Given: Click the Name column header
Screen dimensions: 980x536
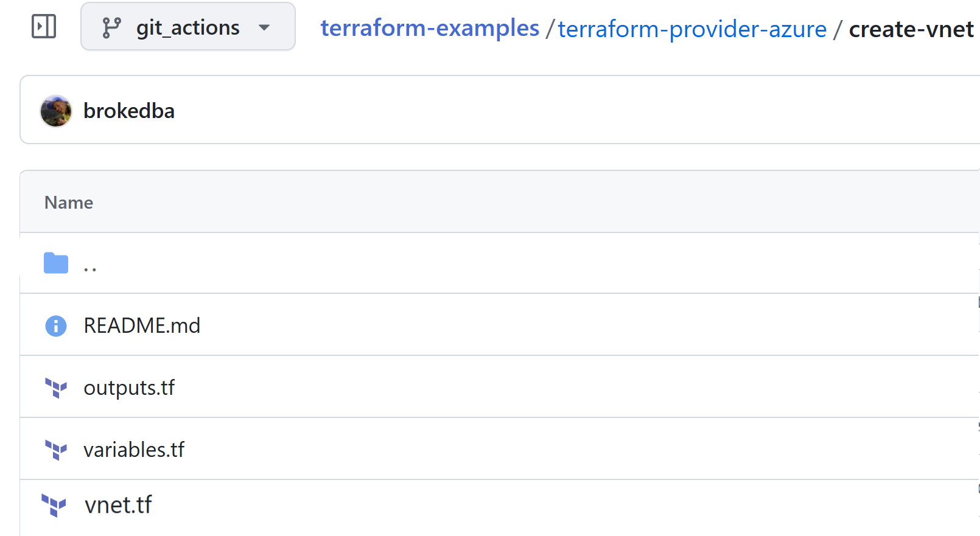Looking at the screenshot, I should tap(69, 203).
